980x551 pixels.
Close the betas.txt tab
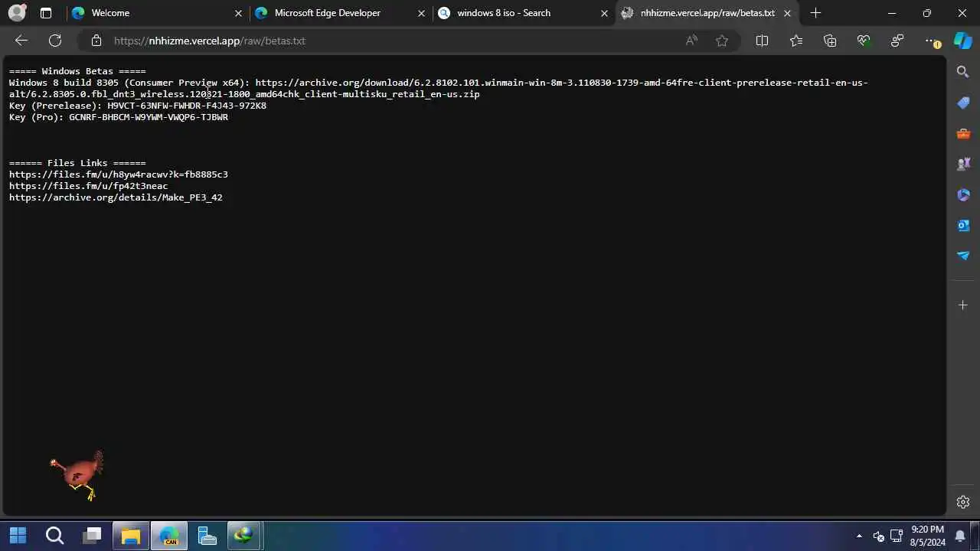[787, 13]
